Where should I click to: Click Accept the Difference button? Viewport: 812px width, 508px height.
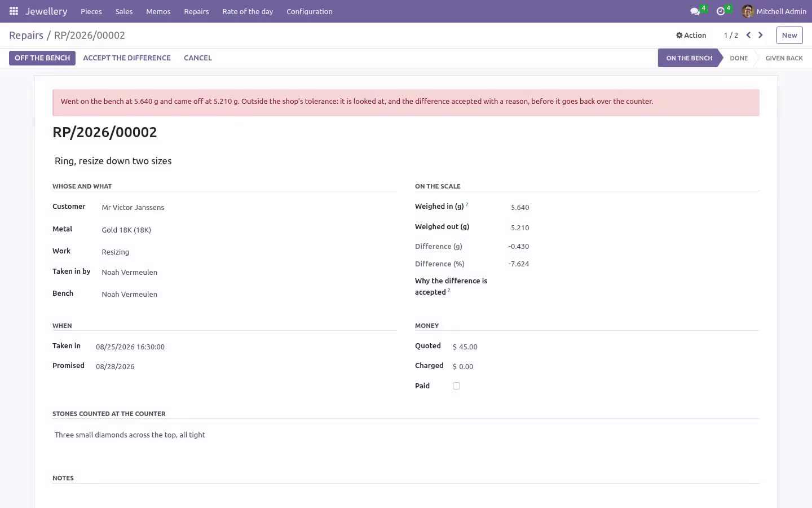point(127,58)
